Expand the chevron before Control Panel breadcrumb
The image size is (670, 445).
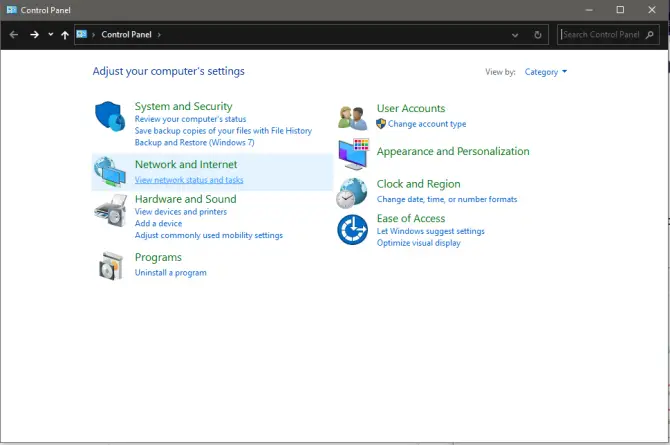coord(93,35)
